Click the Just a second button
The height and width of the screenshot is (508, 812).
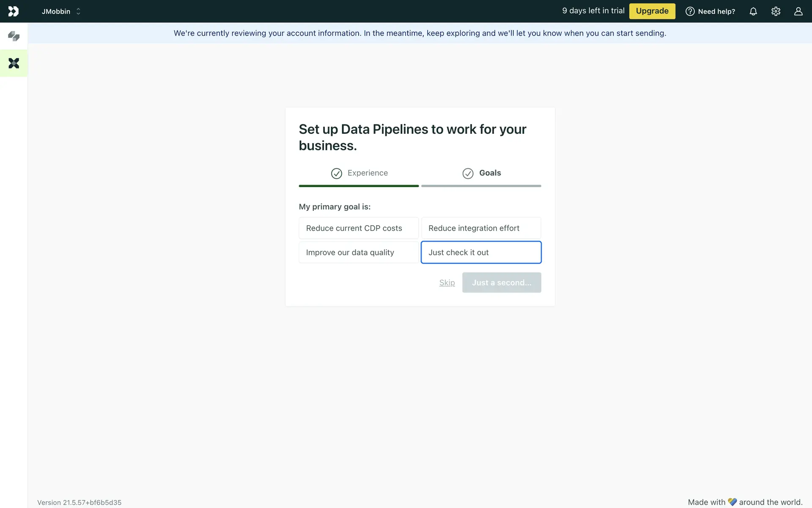501,282
